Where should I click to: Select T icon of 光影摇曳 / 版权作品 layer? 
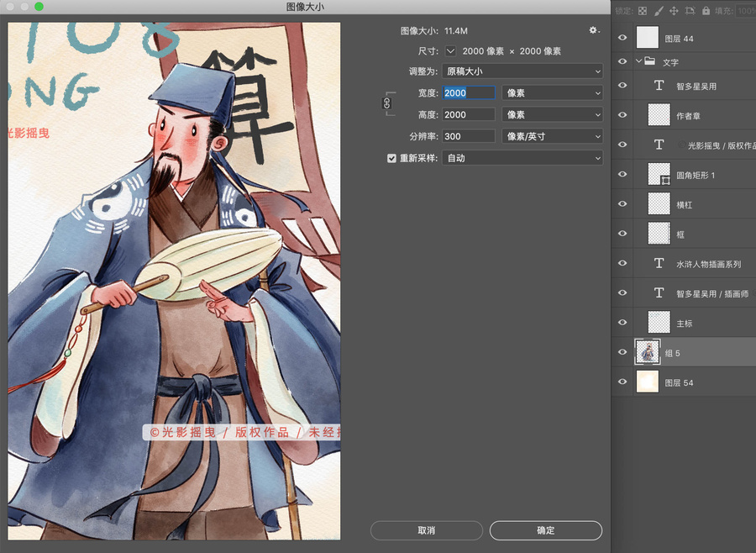click(x=659, y=145)
